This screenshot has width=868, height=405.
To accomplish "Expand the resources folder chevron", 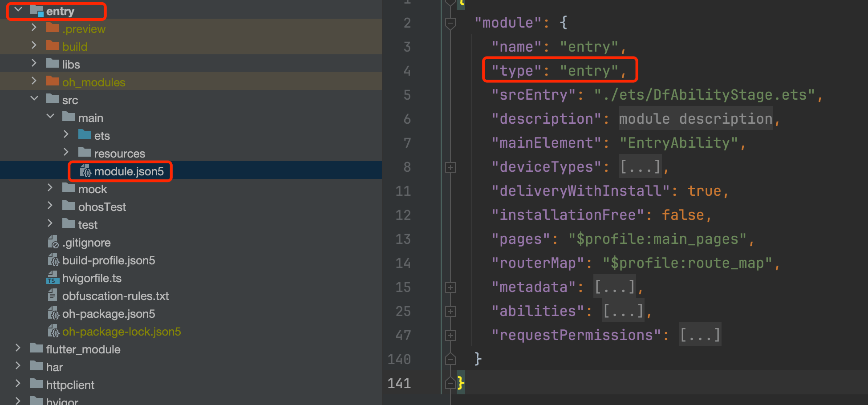I will coord(66,152).
